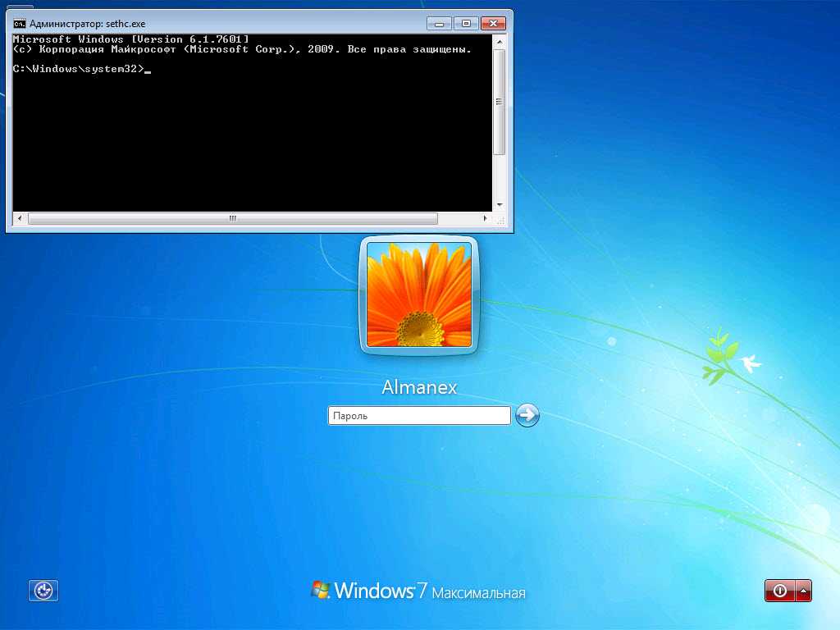Minimize the sethc.exe command window

click(x=439, y=23)
